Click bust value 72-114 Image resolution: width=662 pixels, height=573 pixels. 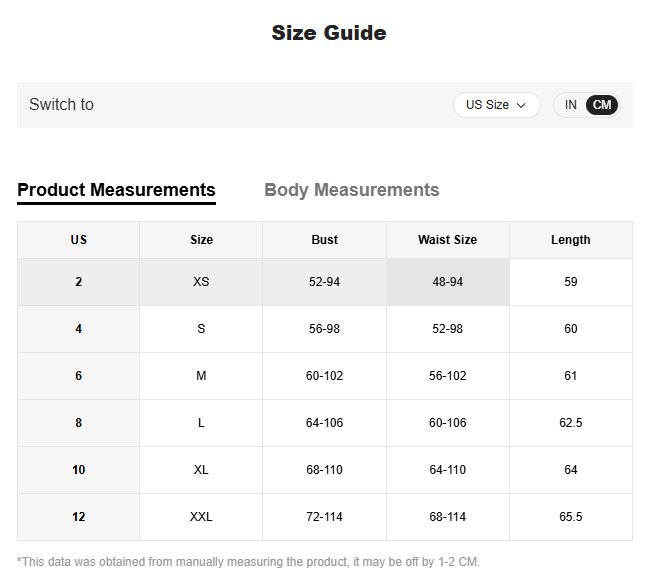tap(325, 517)
